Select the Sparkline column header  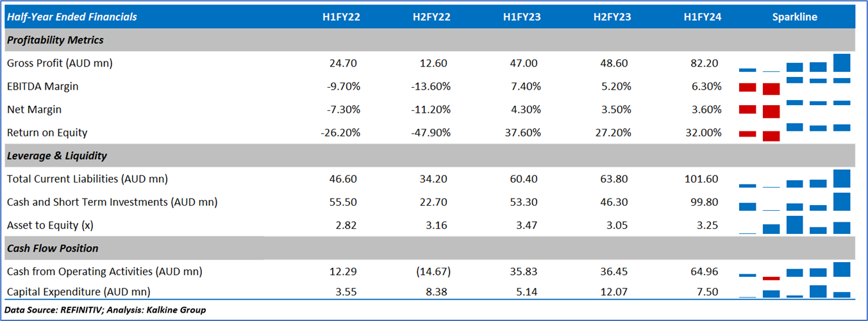point(794,17)
